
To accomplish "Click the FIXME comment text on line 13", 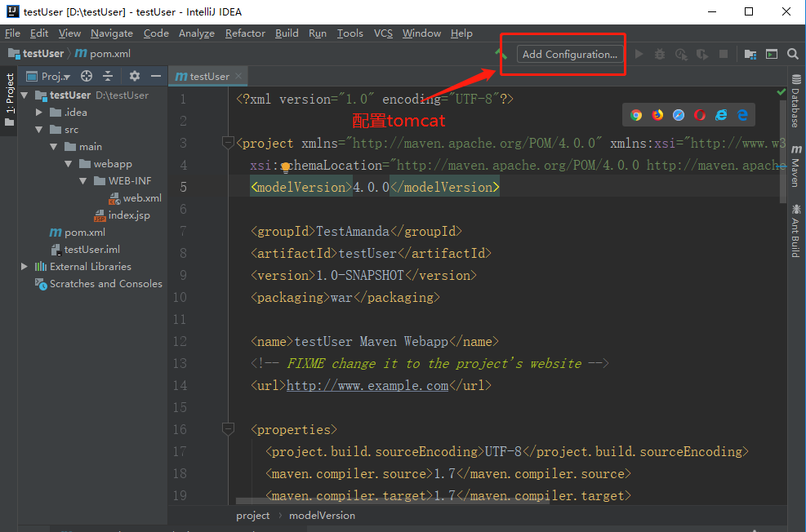I will point(430,364).
